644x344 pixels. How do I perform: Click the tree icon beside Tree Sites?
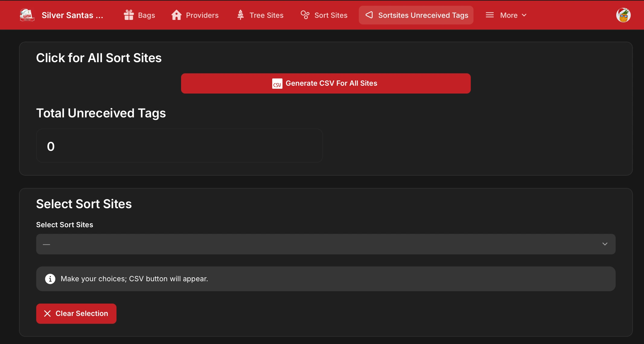click(241, 15)
